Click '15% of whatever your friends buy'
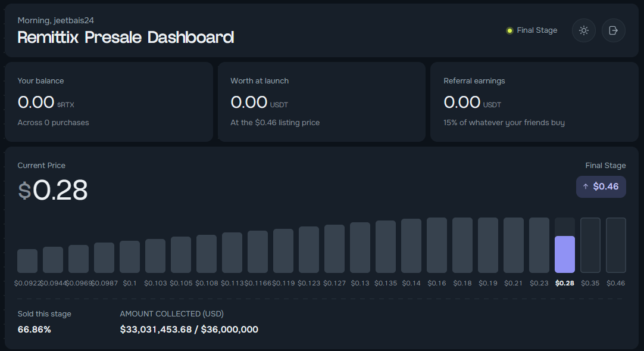The width and height of the screenshot is (644, 351). 504,123
